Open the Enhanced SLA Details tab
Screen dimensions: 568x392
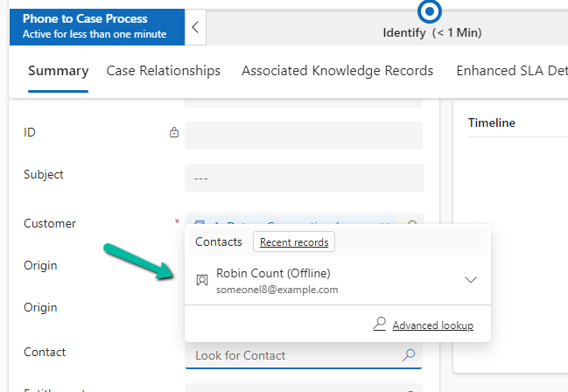511,71
